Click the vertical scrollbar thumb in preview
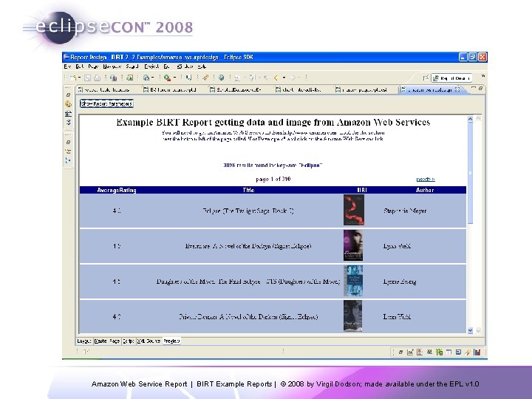 [470, 173]
